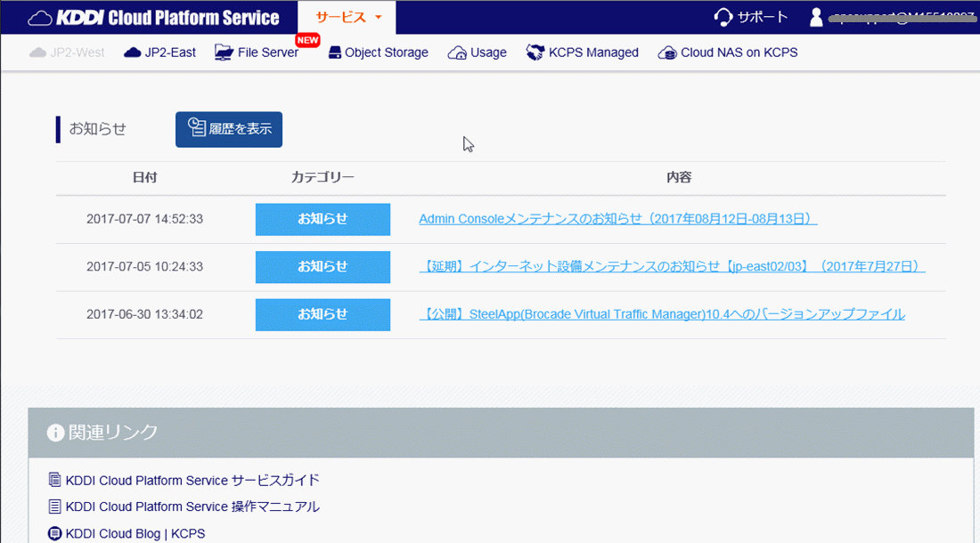Open KDDI Cloud Platform Service 操作マニュアル link
Viewport: 980px width, 543px height.
click(x=192, y=507)
